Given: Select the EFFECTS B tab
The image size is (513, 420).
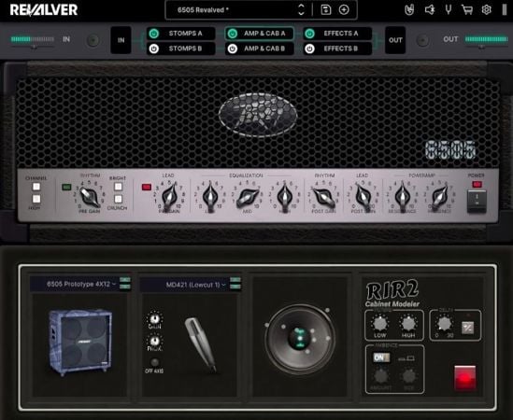Looking at the screenshot, I should click(337, 49).
